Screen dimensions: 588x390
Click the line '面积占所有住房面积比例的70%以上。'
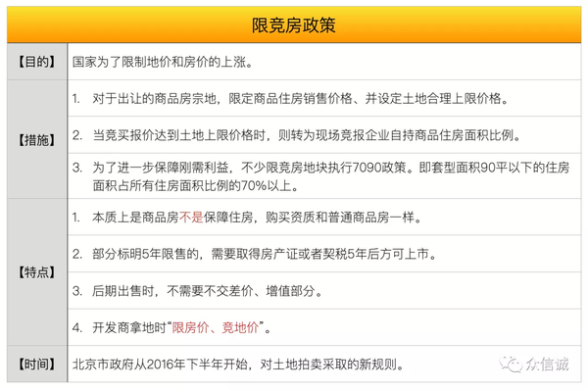[x=195, y=185]
